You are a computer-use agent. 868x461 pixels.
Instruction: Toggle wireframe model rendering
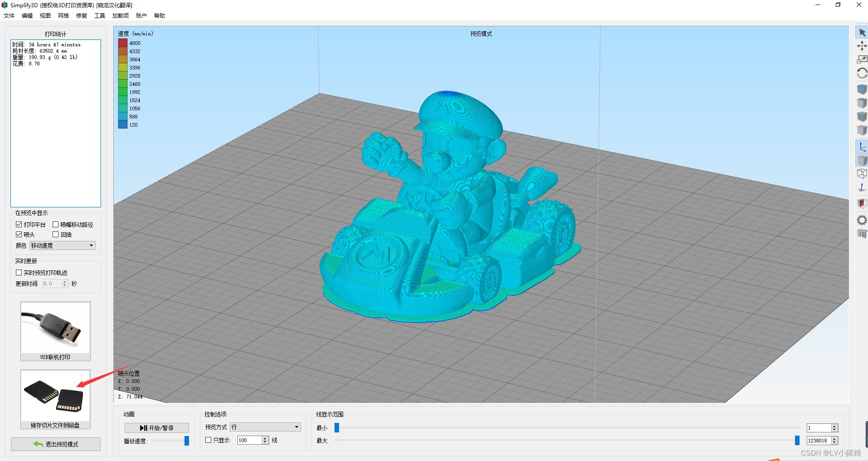coord(862,173)
